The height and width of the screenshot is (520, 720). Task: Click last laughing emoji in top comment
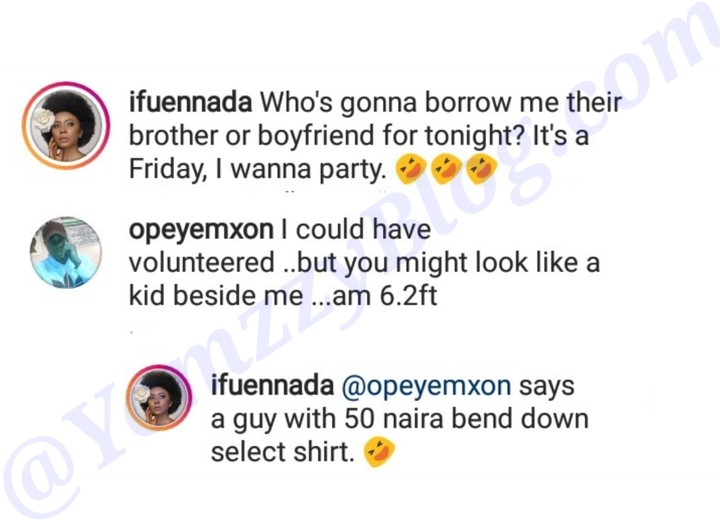click(x=481, y=170)
